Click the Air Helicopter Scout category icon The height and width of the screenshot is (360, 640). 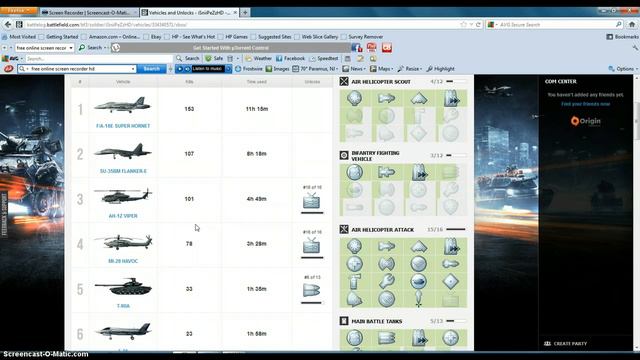coord(344,82)
